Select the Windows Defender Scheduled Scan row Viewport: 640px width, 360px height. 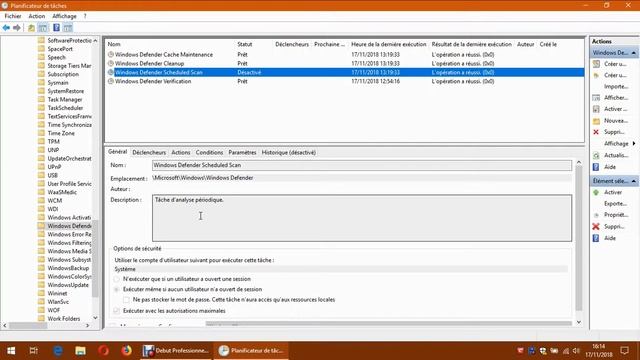click(x=345, y=73)
